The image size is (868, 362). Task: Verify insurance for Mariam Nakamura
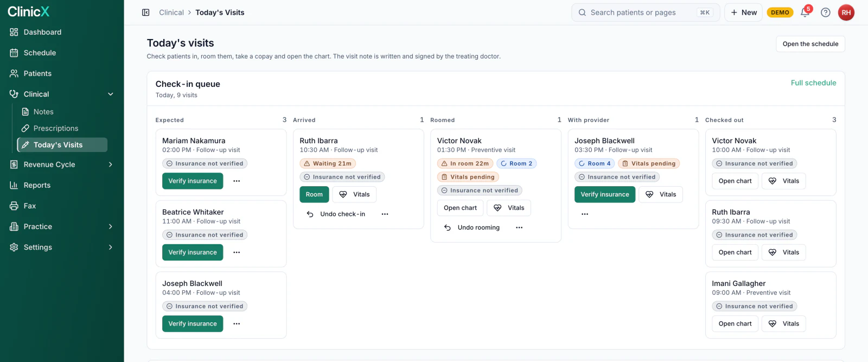[193, 181]
